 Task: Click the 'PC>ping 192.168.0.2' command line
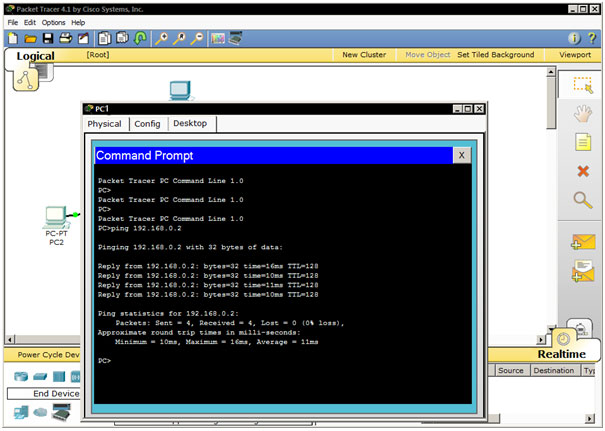[139, 228]
